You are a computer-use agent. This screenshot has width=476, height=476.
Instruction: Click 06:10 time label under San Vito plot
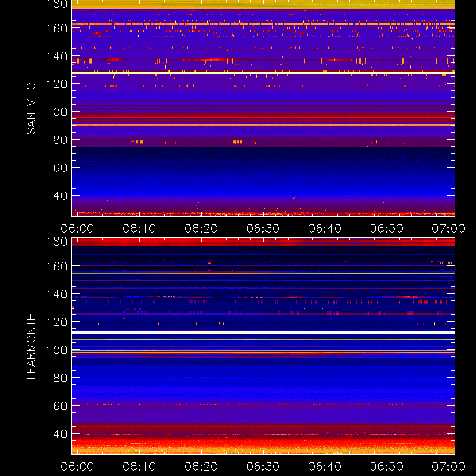[139, 228]
